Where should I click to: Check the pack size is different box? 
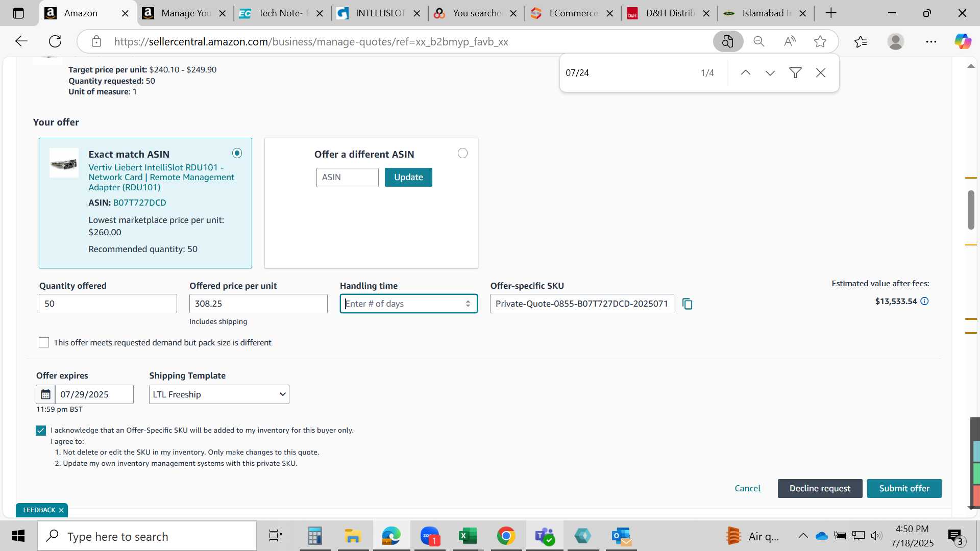coord(44,342)
